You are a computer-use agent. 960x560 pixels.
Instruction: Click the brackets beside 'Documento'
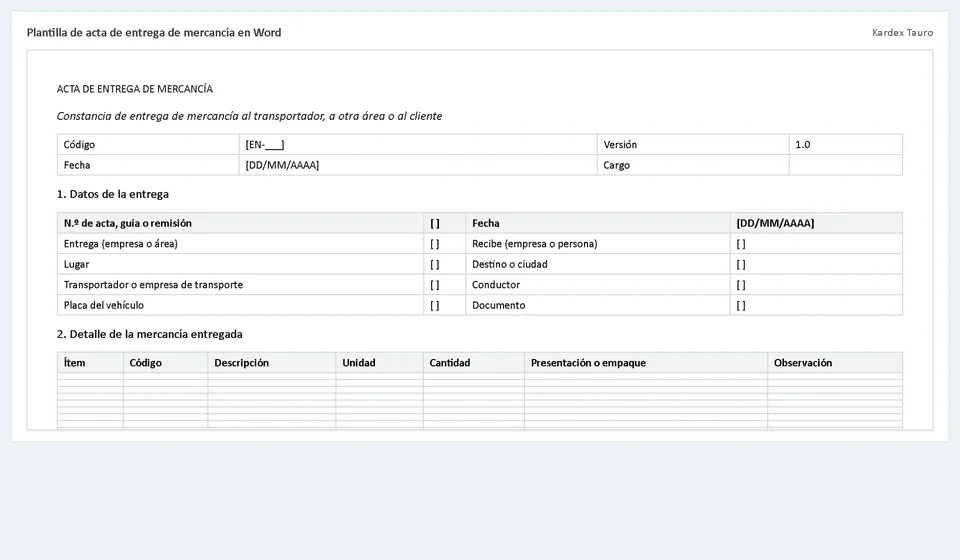(x=741, y=305)
